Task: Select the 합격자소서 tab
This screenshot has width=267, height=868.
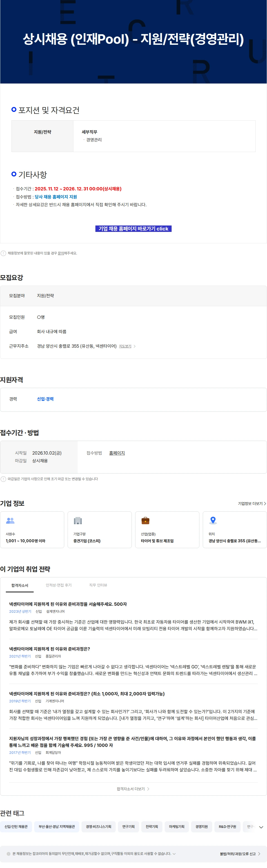Action: click(19, 585)
